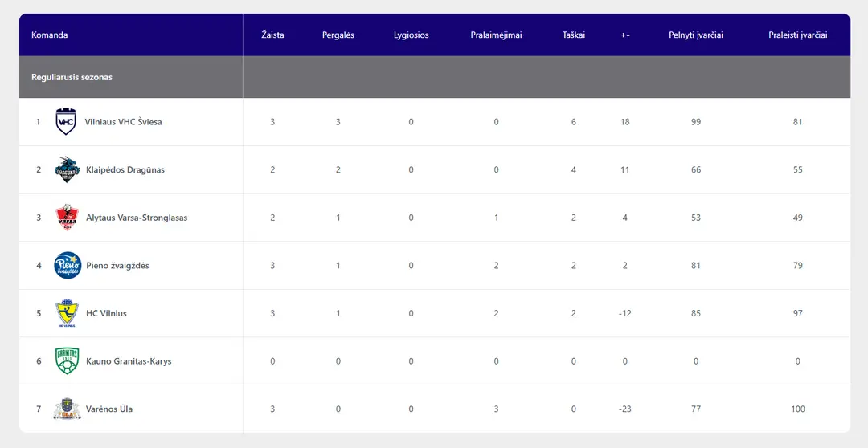
Task: Click goals scored 53 for Varsa-Stronglasas
Action: [696, 218]
